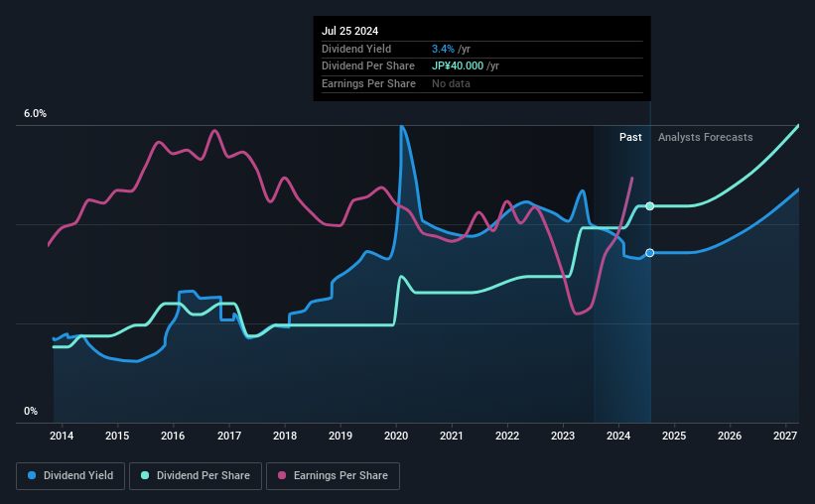
Task: Click the pink Earnings Per Share legend dot
Action: [x=282, y=476]
